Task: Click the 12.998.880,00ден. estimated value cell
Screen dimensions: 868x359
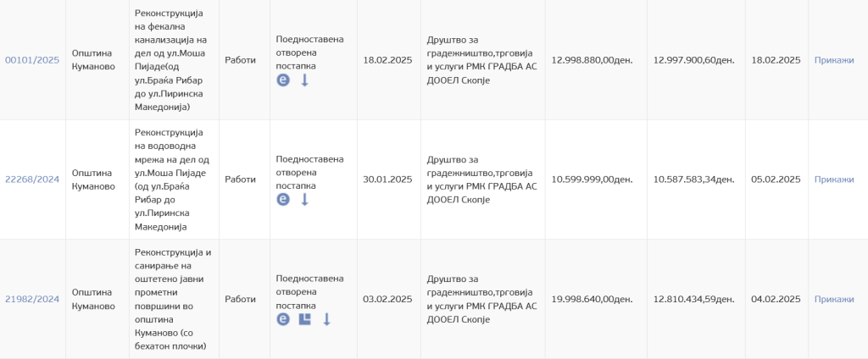Action: (x=592, y=60)
